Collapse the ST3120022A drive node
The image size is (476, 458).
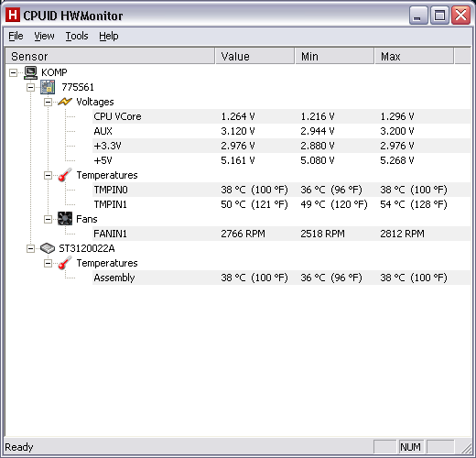pyautogui.click(x=30, y=248)
